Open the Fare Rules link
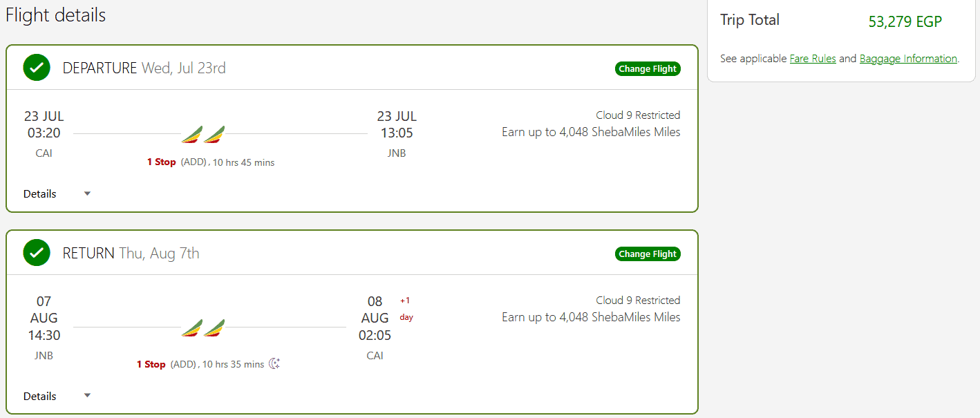Screen dimensions: 980x418 tap(813, 59)
